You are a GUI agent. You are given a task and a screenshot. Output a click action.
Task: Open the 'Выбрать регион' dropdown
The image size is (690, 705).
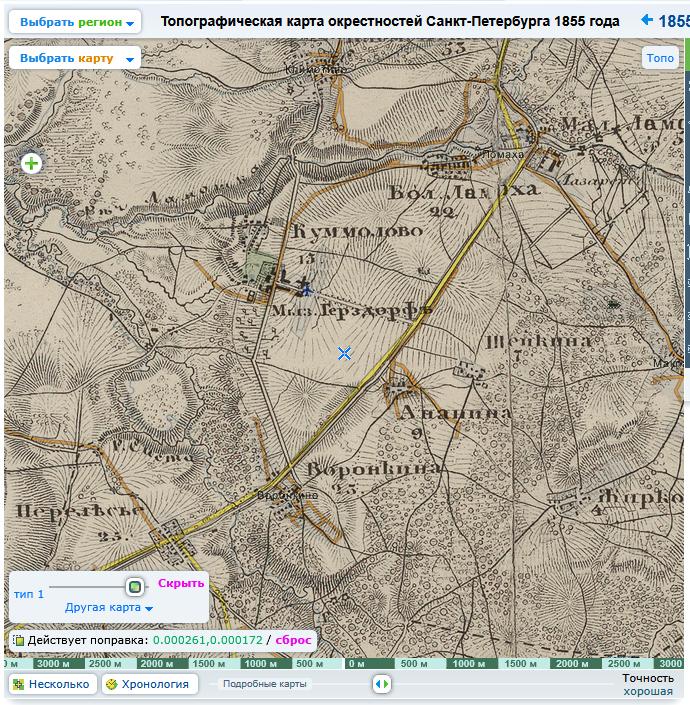75,22
